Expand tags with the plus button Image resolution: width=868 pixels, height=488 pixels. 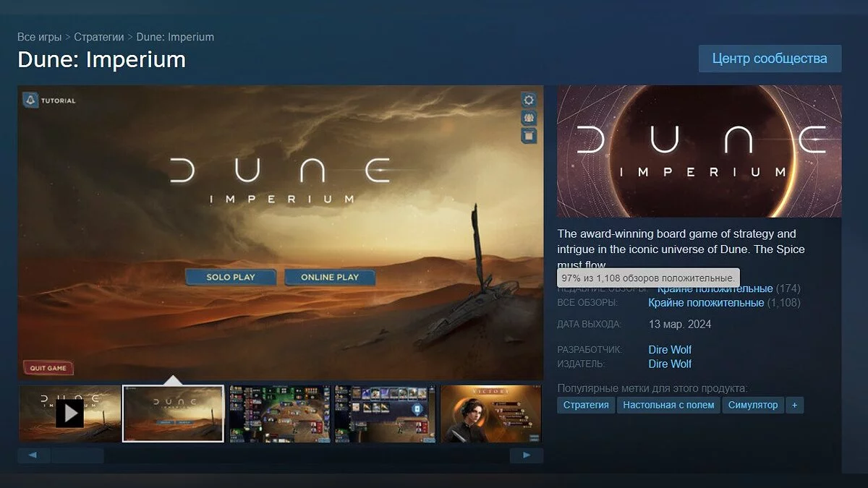[794, 405]
